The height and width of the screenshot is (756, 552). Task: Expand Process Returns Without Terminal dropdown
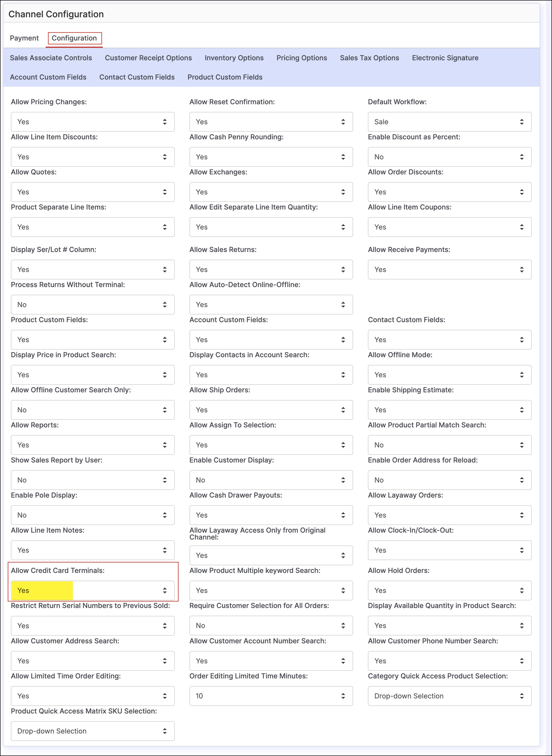tap(93, 305)
